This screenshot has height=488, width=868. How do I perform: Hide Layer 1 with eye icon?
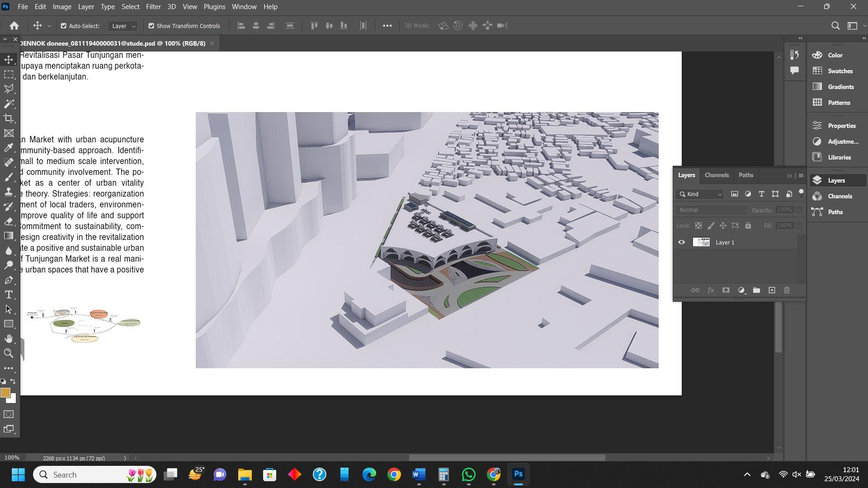click(682, 242)
